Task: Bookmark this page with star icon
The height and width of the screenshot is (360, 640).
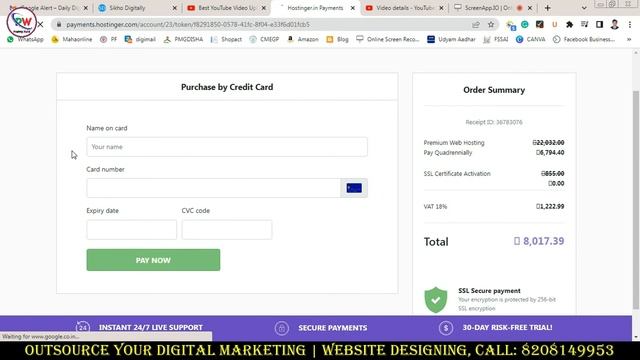Action: [491, 24]
